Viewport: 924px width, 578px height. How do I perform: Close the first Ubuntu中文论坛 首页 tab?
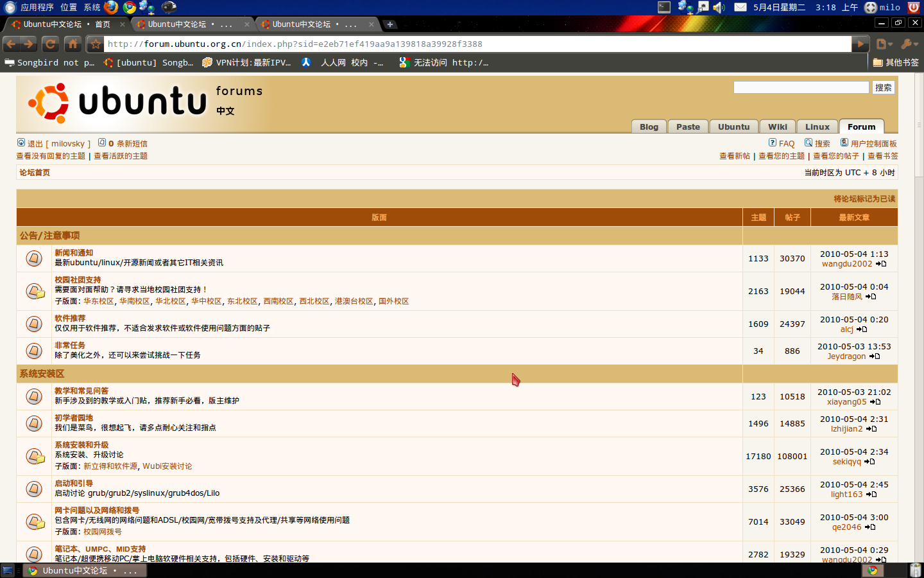(122, 24)
